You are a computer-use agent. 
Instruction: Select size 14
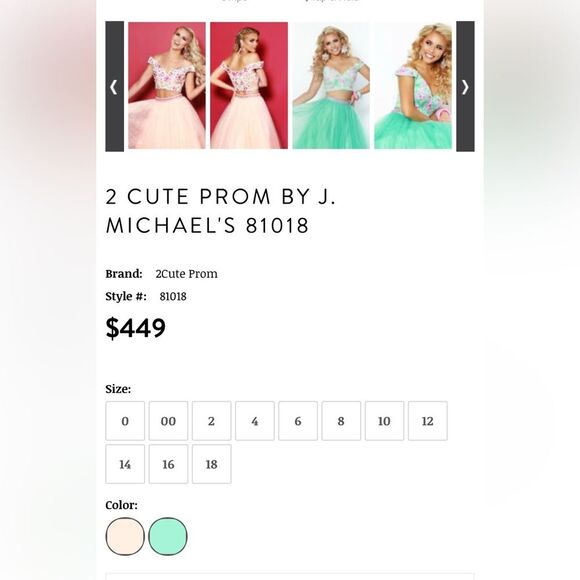click(x=125, y=464)
